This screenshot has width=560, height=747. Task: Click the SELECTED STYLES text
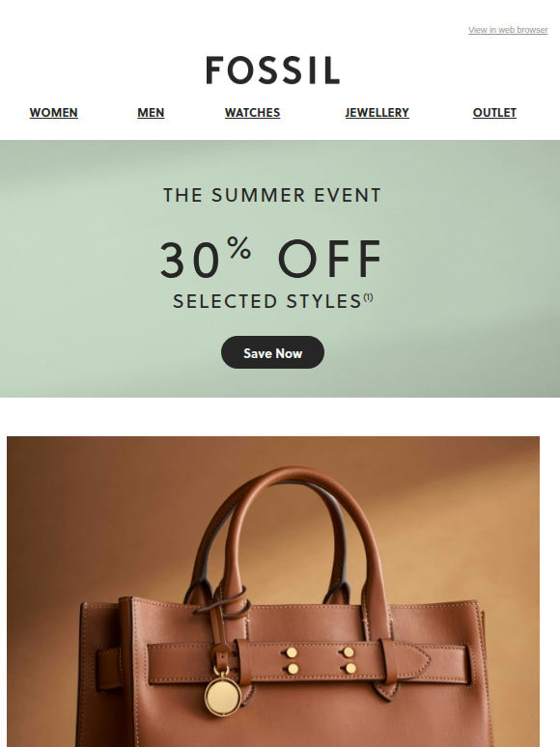coord(266,301)
